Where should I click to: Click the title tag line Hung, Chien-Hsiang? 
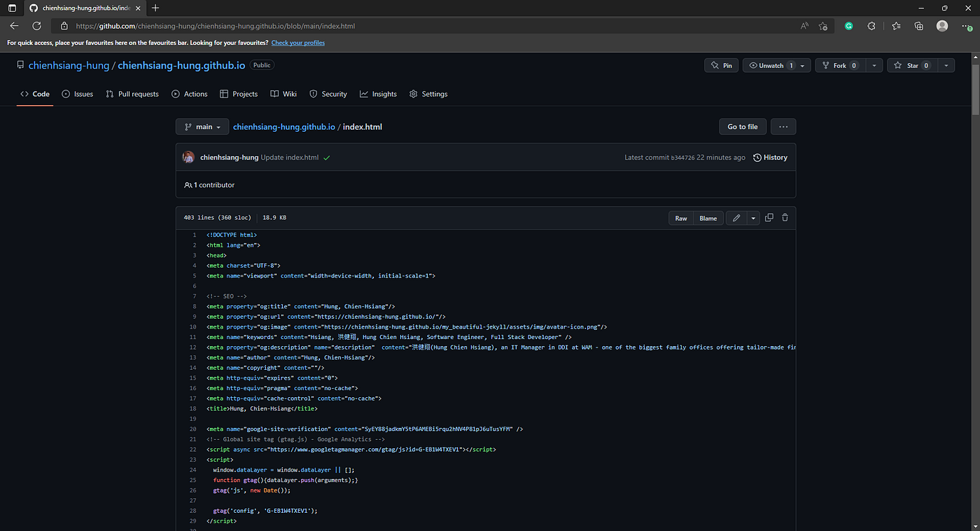coord(262,408)
